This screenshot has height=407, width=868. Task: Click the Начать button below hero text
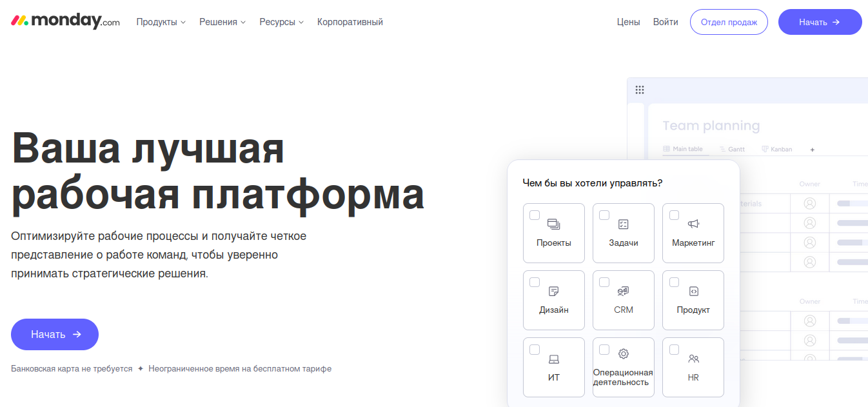pyautogui.click(x=55, y=334)
